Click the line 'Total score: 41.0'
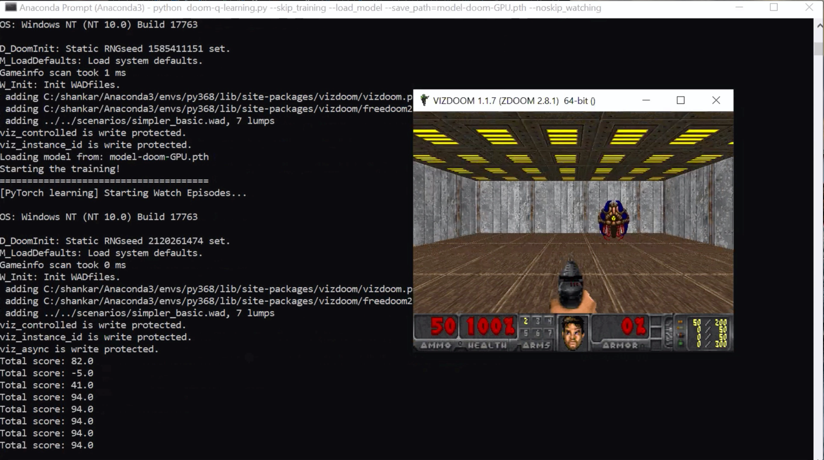 pyautogui.click(x=47, y=385)
